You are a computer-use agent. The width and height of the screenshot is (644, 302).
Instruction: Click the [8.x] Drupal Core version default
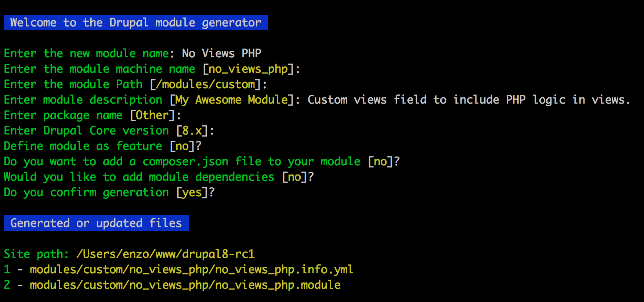tap(192, 131)
